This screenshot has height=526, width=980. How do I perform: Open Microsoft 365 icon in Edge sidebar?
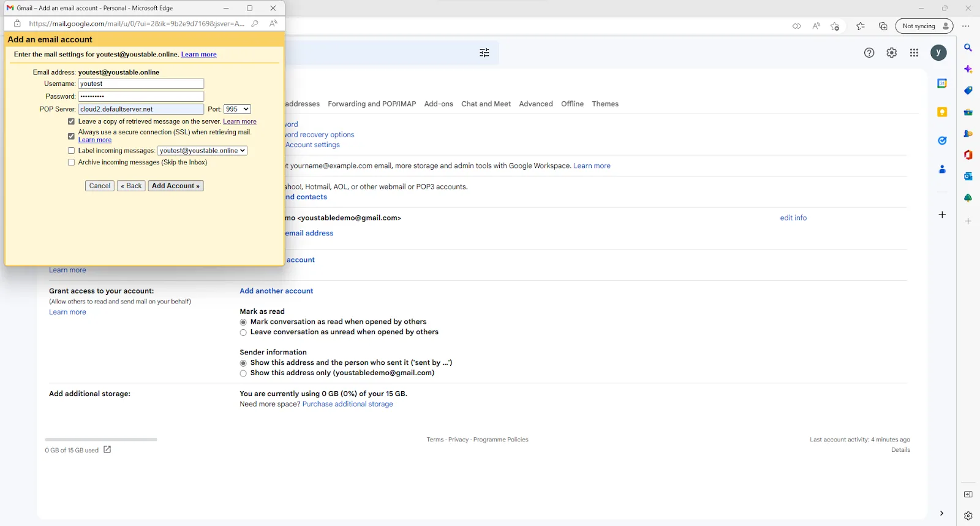tap(968, 155)
